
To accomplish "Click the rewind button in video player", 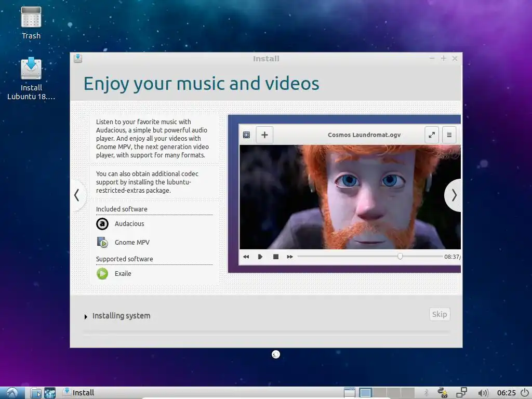I will 246,257.
